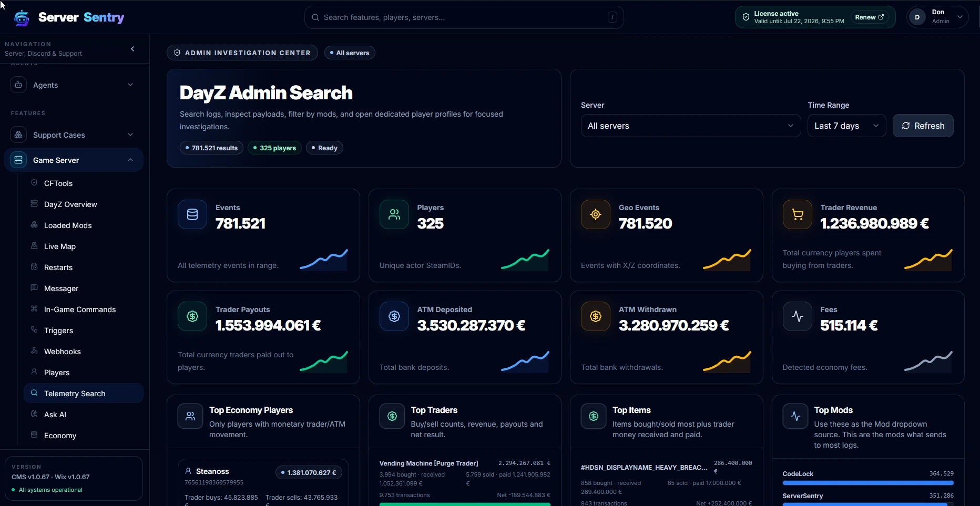
Task: Click the Ready status badge
Action: tap(324, 148)
